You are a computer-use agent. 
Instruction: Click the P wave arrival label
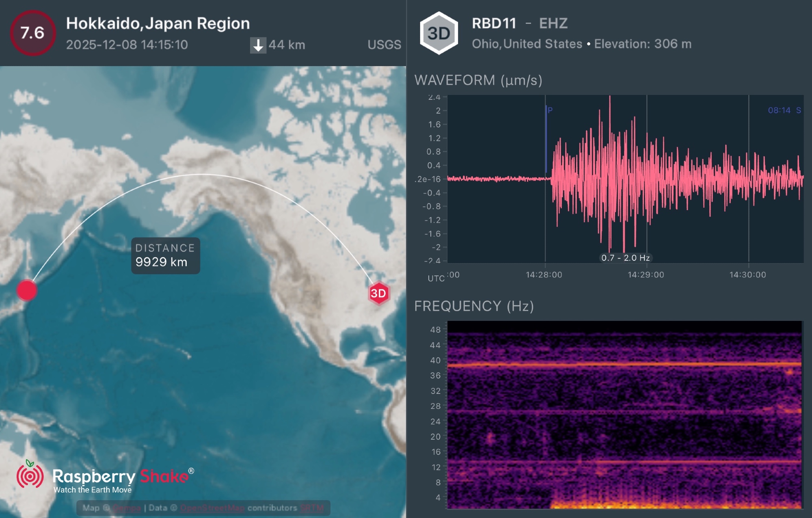[x=550, y=110]
